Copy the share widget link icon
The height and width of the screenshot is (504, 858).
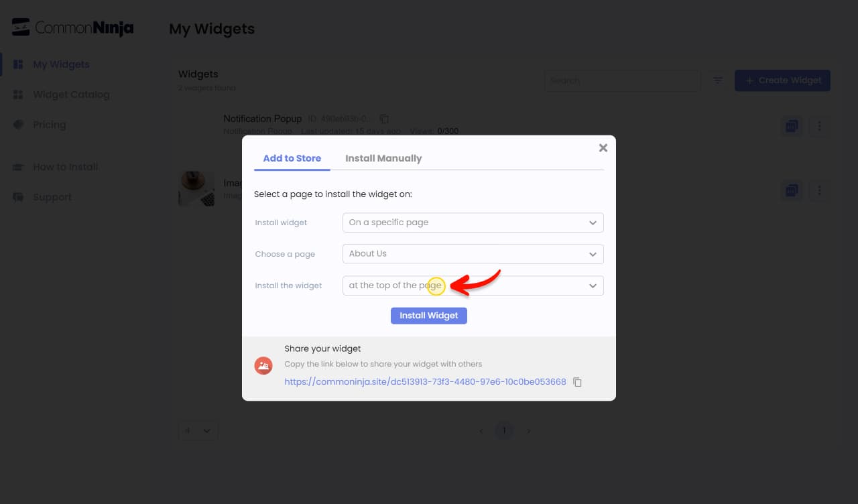[x=577, y=382]
